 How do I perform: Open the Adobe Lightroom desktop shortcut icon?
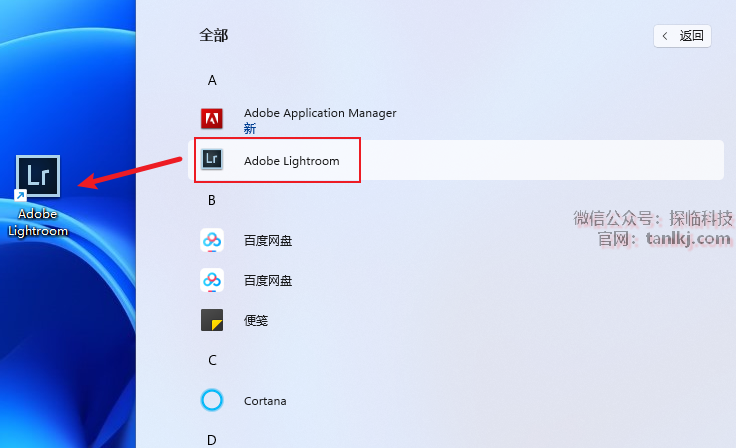click(39, 177)
